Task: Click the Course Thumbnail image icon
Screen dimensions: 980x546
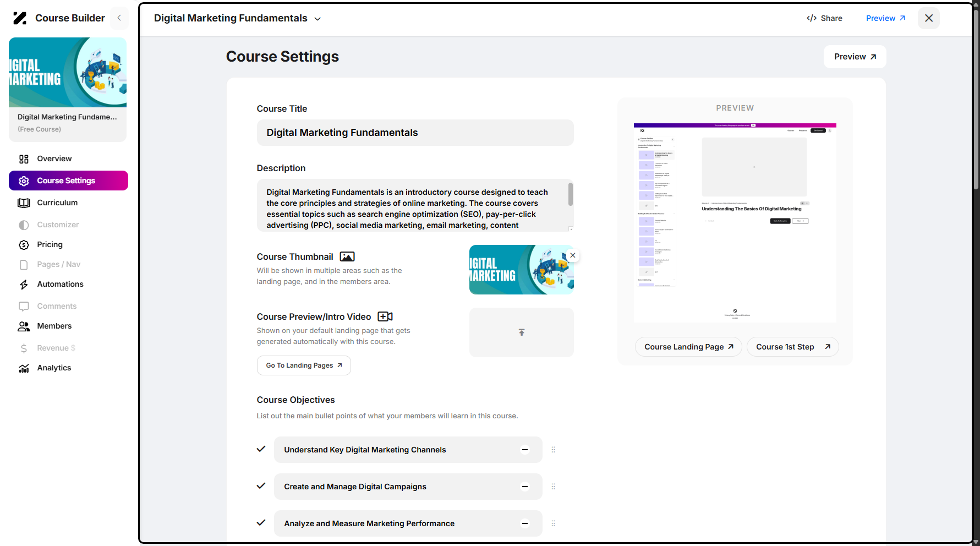Action: coord(347,256)
